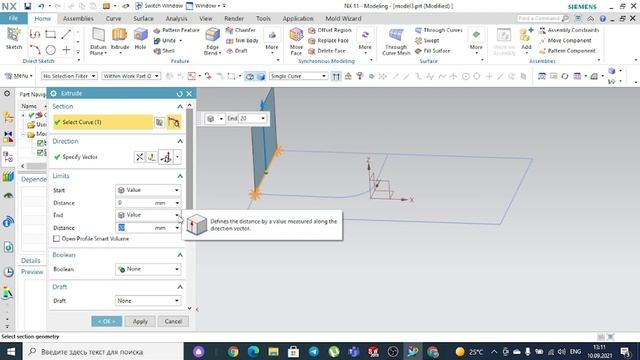Switch to the Analysis ribbon tab
The height and width of the screenshot is (360, 640).
(x=176, y=18)
